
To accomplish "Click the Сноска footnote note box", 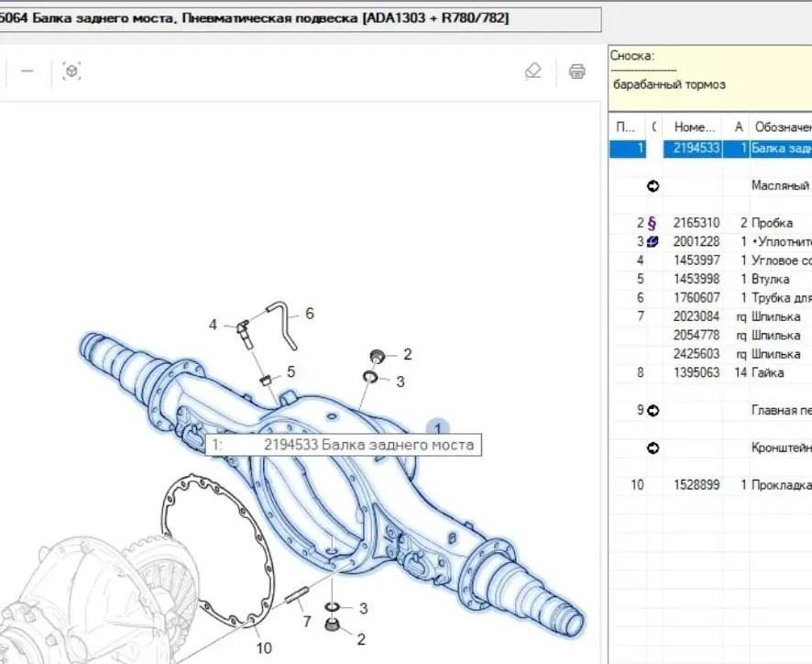I will point(710,78).
